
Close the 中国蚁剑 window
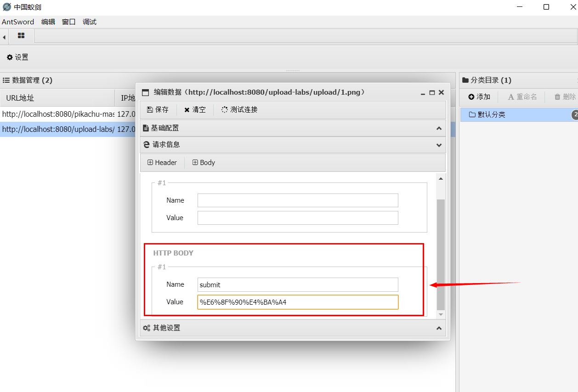tap(572, 7)
